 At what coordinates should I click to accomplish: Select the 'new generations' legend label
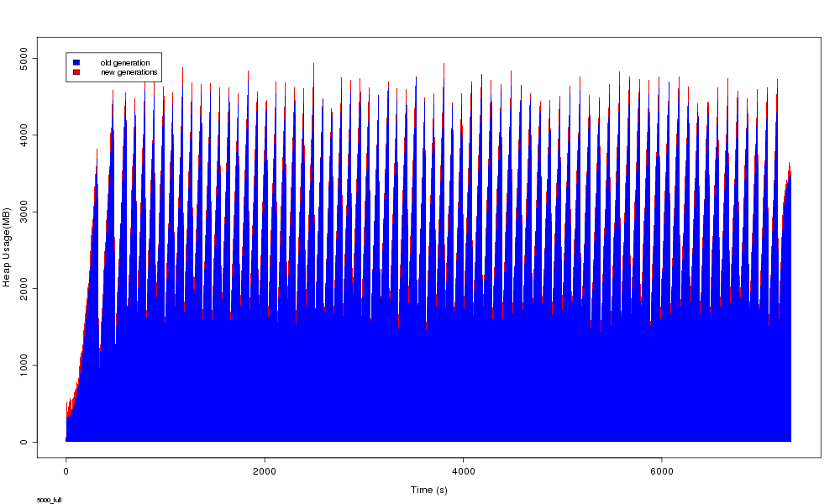[x=129, y=72]
